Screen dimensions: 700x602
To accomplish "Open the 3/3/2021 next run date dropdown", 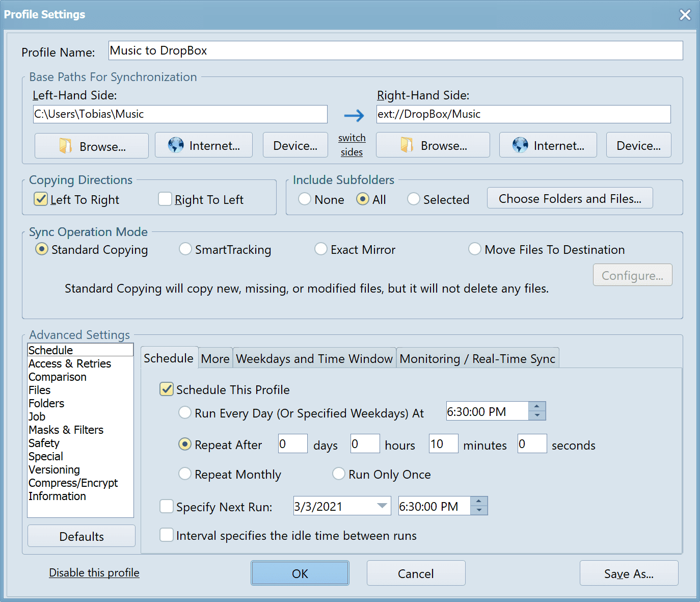I will pyautogui.click(x=382, y=506).
